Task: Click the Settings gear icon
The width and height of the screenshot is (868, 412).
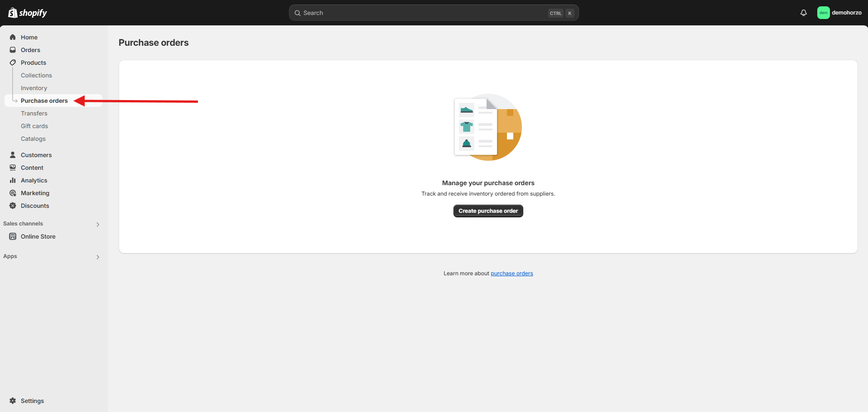Action: tap(13, 401)
